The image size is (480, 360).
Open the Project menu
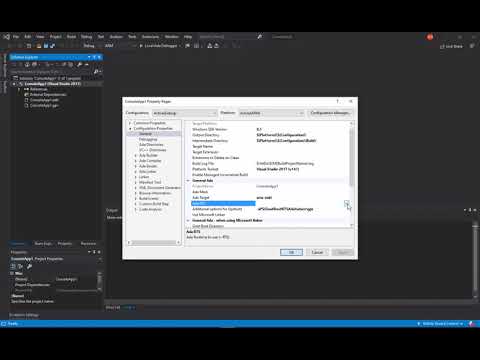point(56,37)
